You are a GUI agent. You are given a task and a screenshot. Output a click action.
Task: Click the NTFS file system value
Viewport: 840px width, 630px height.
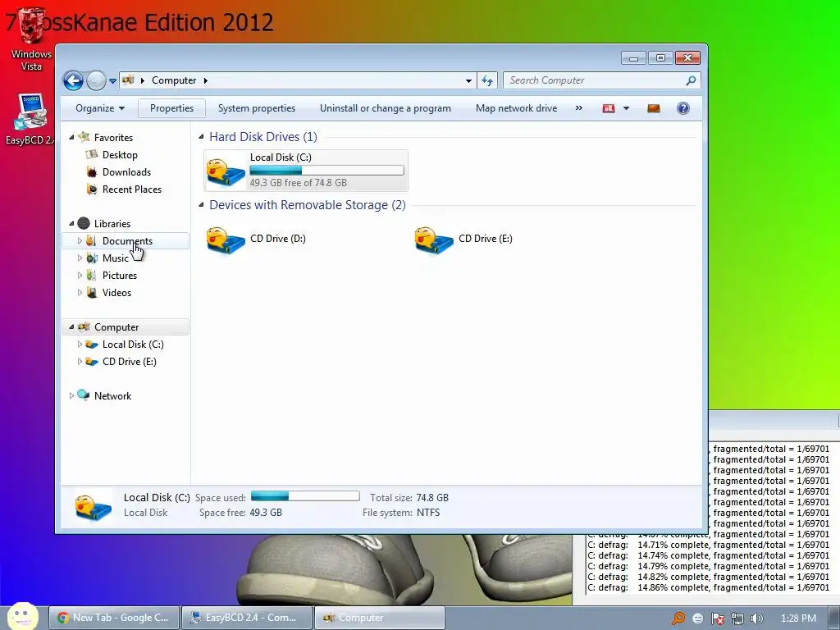tap(428, 513)
